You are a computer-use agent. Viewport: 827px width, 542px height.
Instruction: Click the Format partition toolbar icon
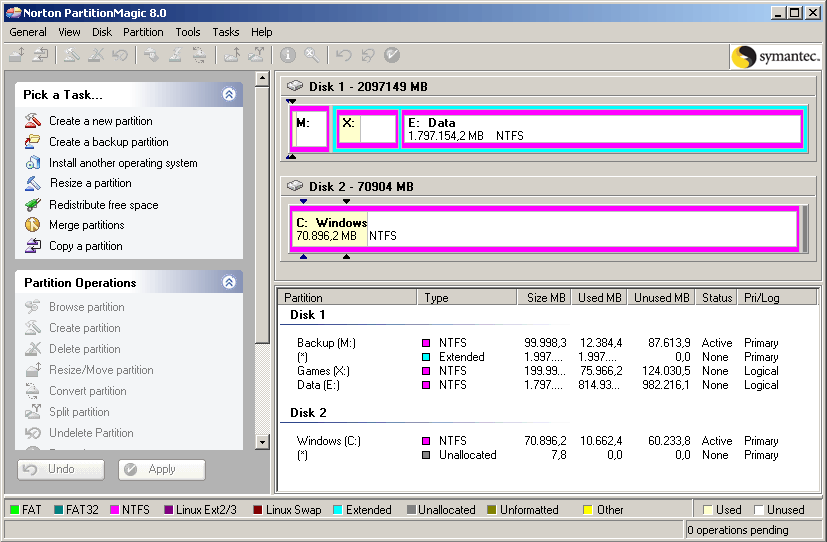[176, 55]
